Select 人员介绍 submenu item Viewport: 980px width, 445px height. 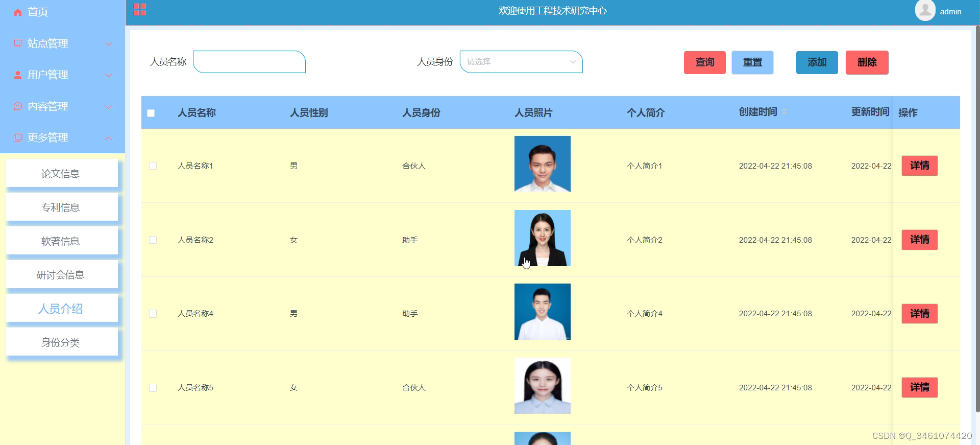point(62,309)
